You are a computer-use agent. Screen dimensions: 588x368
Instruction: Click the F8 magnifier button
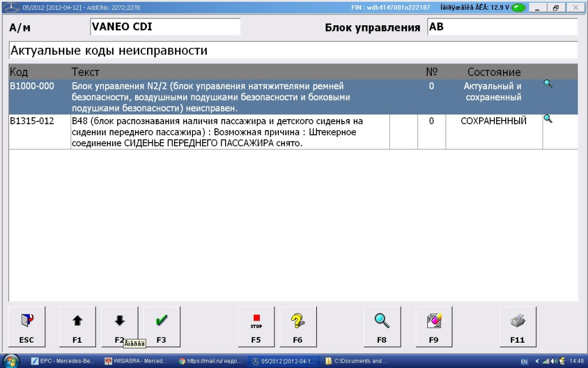[x=382, y=327]
